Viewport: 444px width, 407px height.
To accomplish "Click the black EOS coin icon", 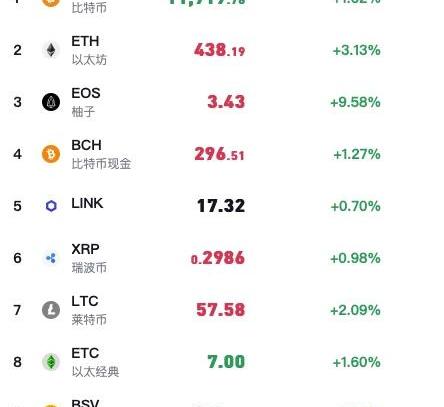I will 51,102.
